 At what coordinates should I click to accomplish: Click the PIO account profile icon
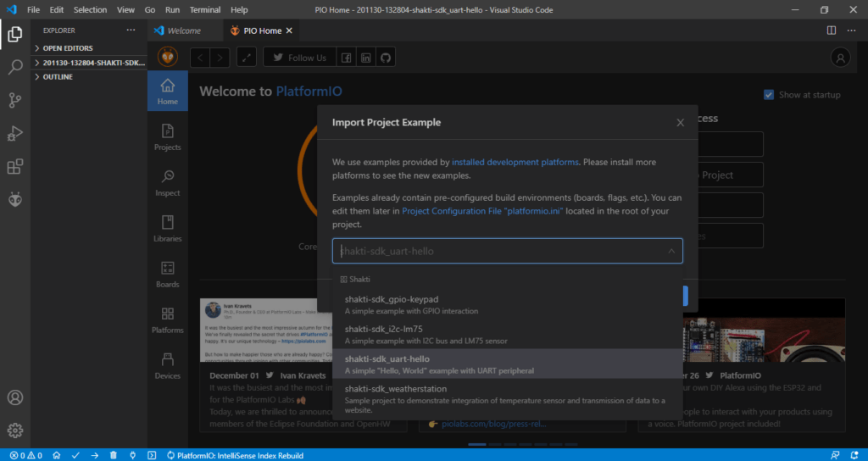840,58
